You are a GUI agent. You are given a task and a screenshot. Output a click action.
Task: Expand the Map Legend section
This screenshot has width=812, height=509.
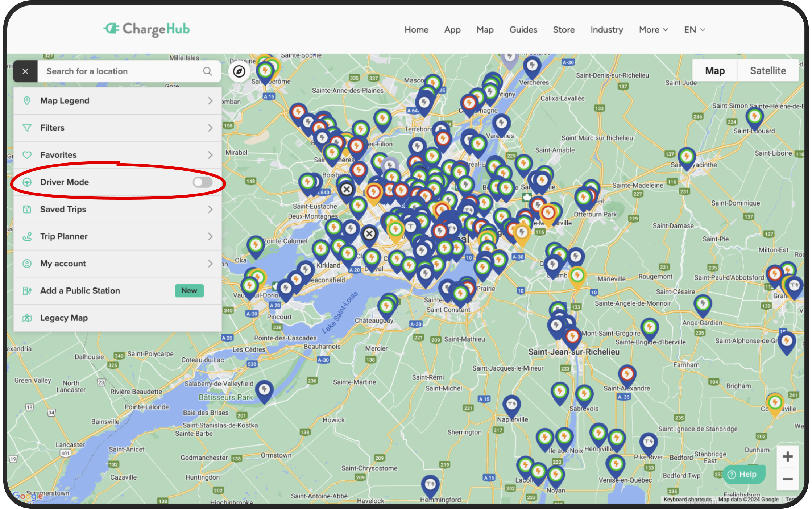coord(210,101)
